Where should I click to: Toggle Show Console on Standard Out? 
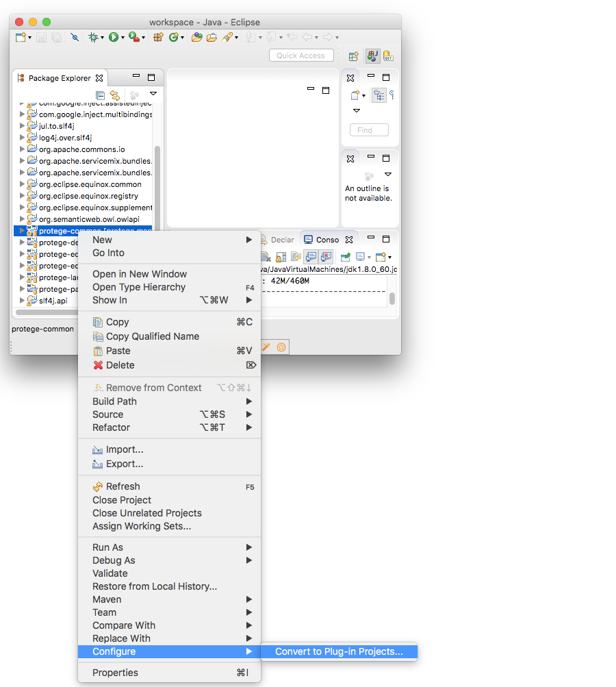[x=311, y=257]
